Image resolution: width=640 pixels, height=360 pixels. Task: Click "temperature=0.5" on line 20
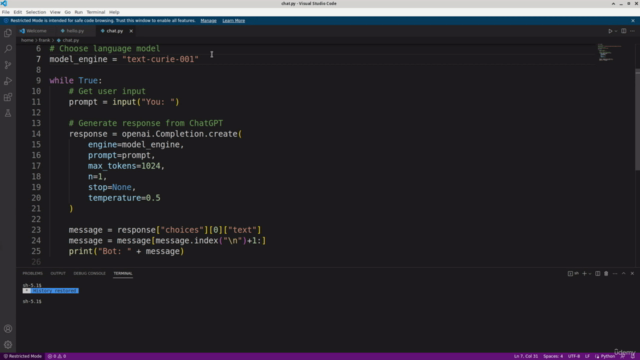pos(124,198)
